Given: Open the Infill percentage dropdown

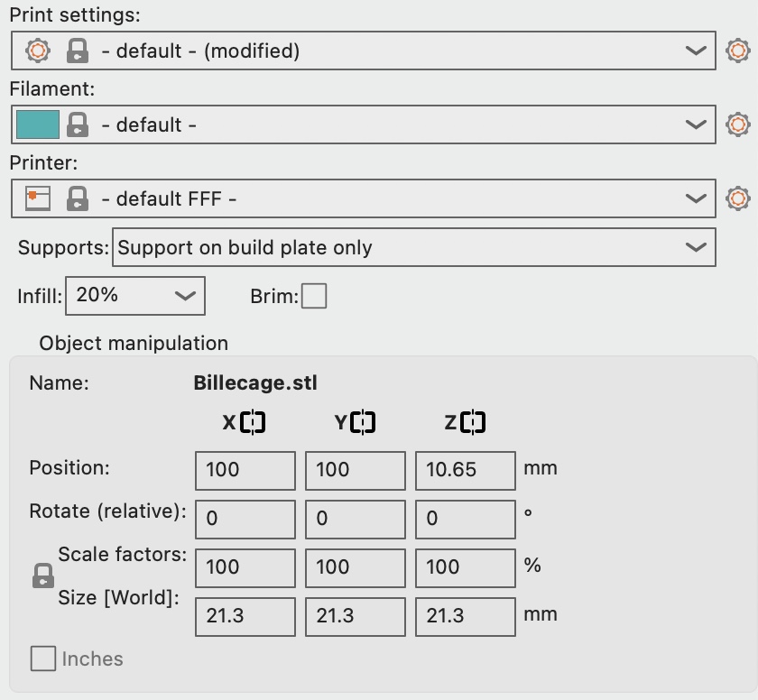Looking at the screenshot, I should (x=184, y=296).
